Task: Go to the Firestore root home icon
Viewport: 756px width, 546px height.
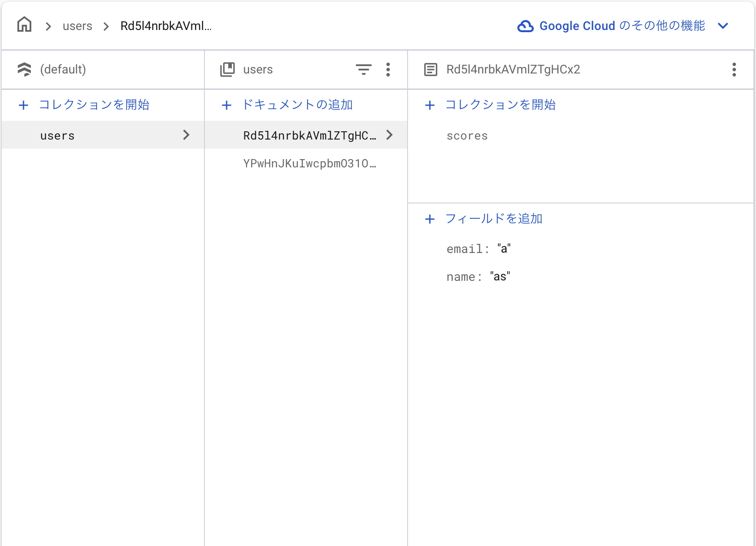Action: 24,25
